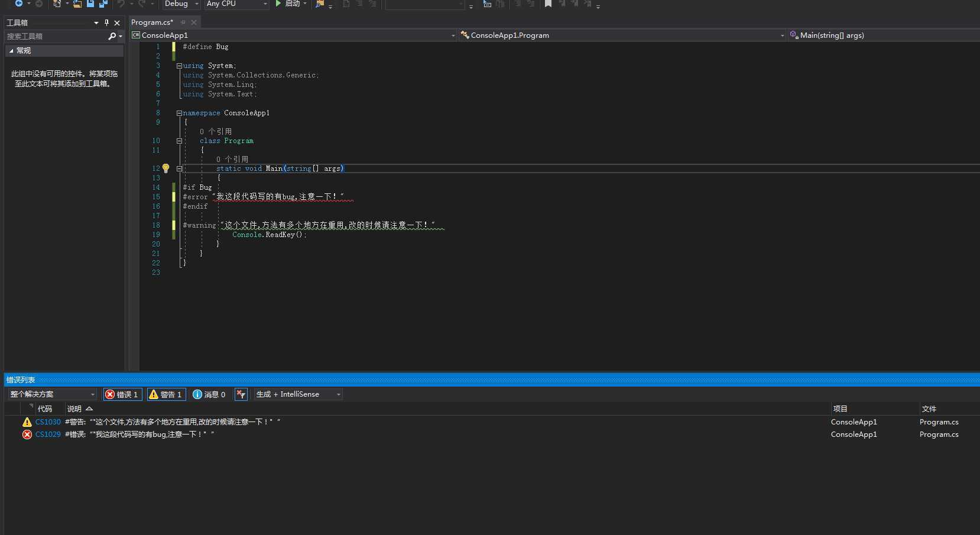
Task: Click 0 个引用 above class Program
Action: [216, 131]
